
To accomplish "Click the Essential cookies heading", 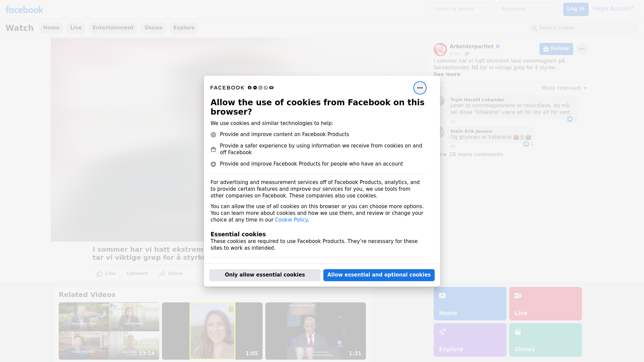I will point(238,234).
